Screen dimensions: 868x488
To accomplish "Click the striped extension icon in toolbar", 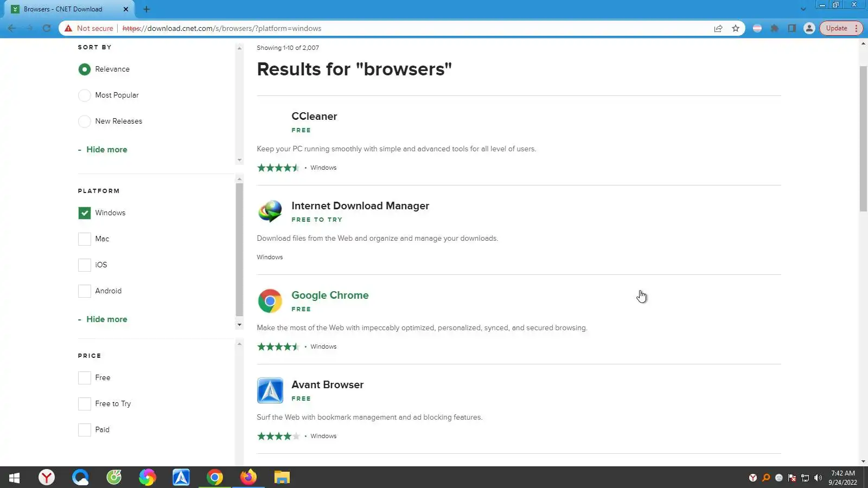I will click(757, 28).
